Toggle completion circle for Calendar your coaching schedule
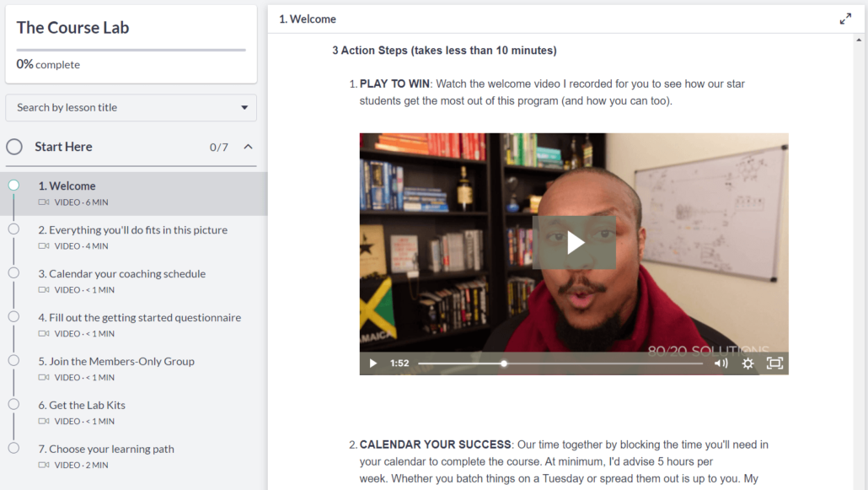 (13, 272)
